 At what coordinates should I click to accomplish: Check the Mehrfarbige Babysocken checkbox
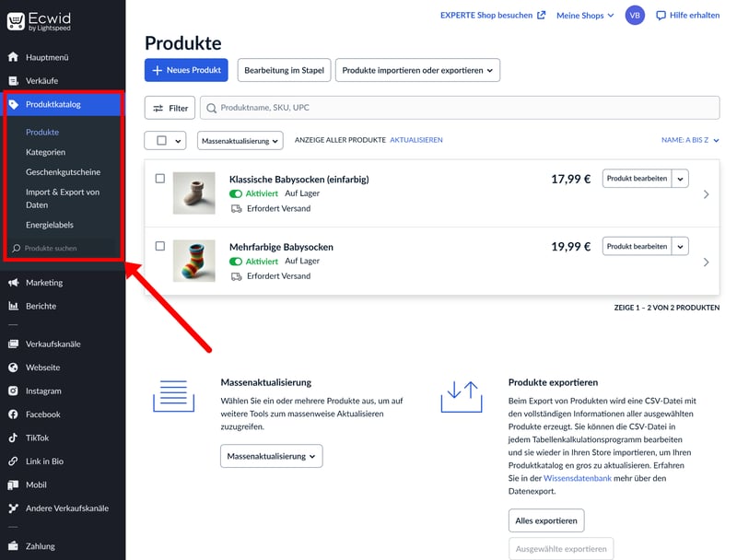[160, 246]
